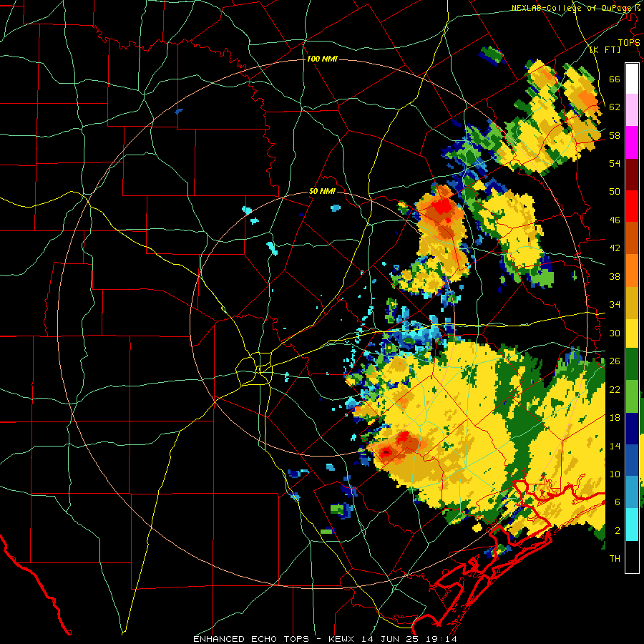This screenshot has width=644, height=644.
Task: Click the "TOPS" legend title
Action: click(x=629, y=43)
